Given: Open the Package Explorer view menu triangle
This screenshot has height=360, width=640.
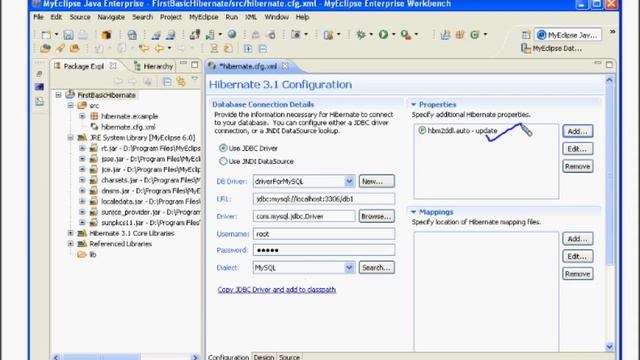Looking at the screenshot, I should coord(195,79).
